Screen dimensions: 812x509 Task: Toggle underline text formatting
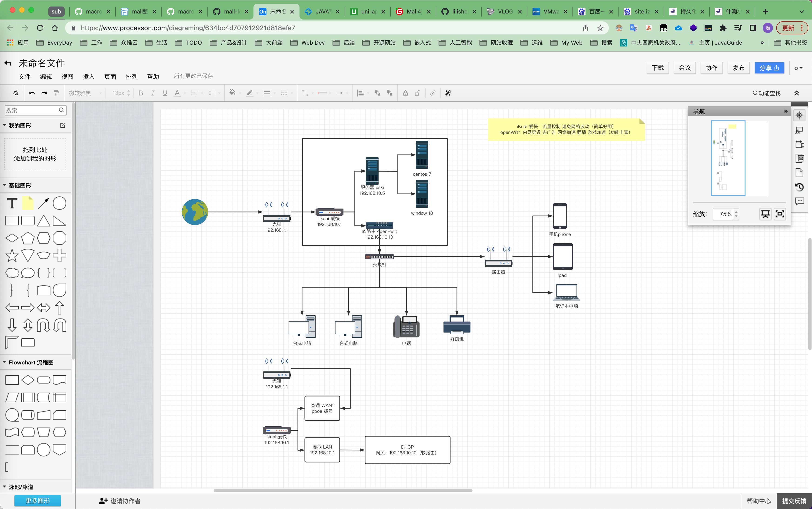(x=165, y=93)
